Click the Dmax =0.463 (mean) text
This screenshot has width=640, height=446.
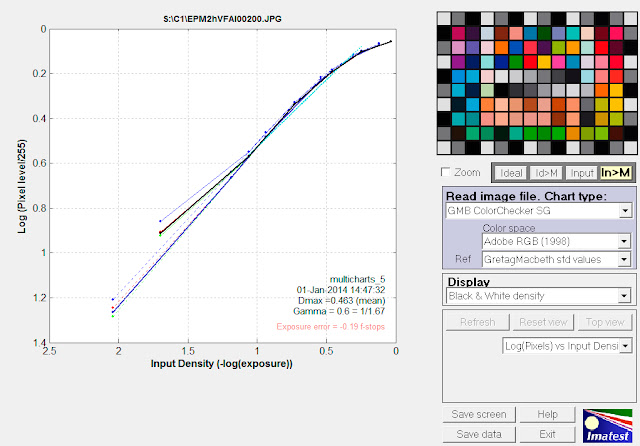point(342,301)
